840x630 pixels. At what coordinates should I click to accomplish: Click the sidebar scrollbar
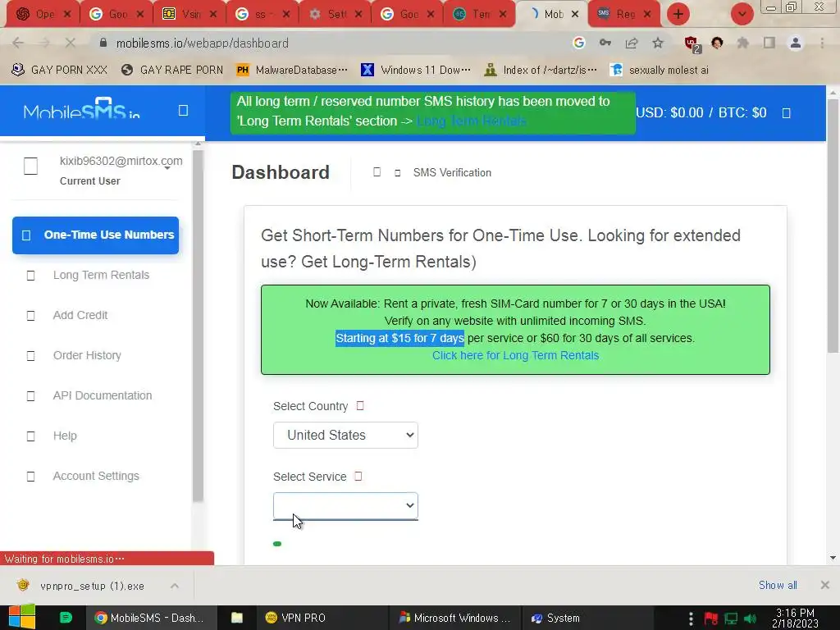coord(198,326)
